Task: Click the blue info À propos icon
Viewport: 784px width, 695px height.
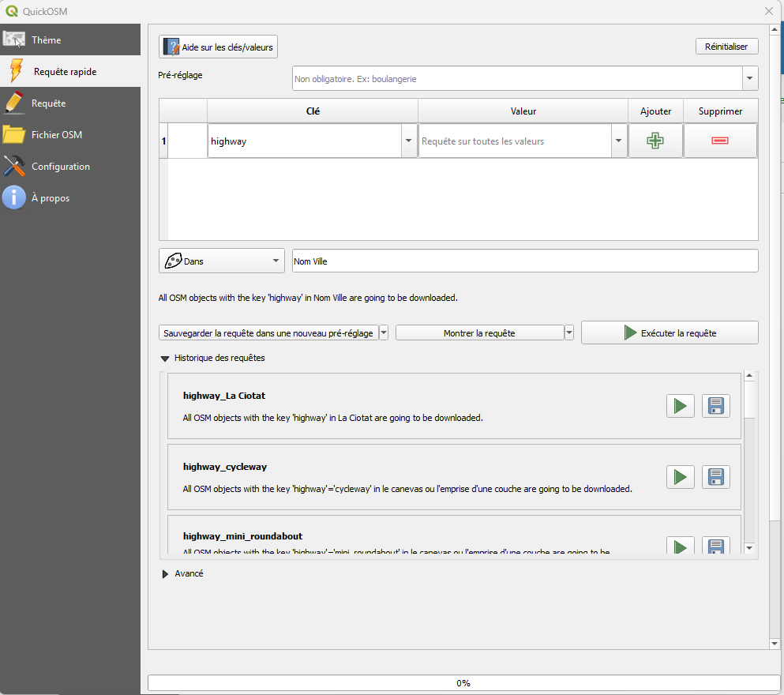Action: (14, 197)
